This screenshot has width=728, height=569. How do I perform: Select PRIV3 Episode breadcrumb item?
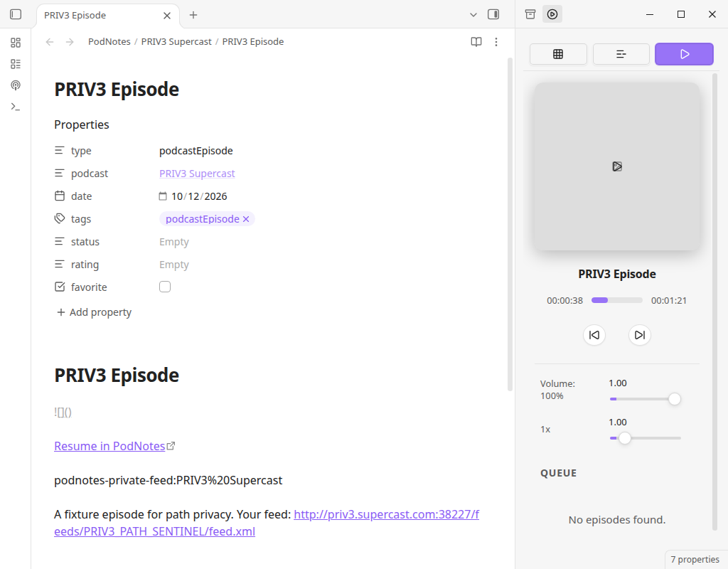coord(253,42)
